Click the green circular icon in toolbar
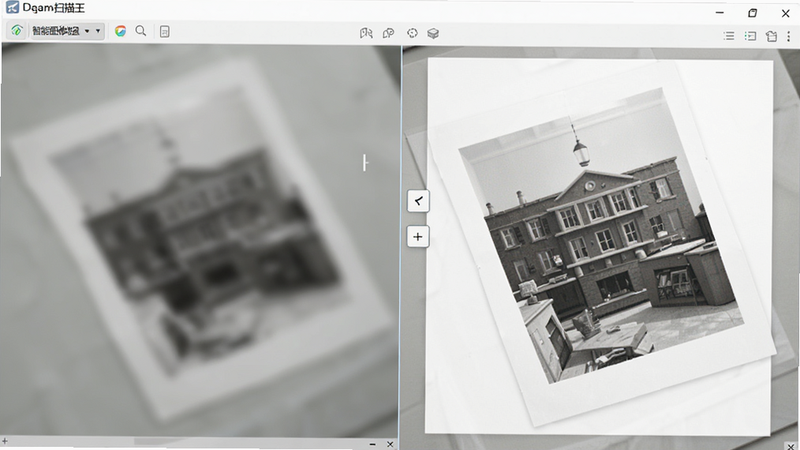The height and width of the screenshot is (450, 800). 17,31
